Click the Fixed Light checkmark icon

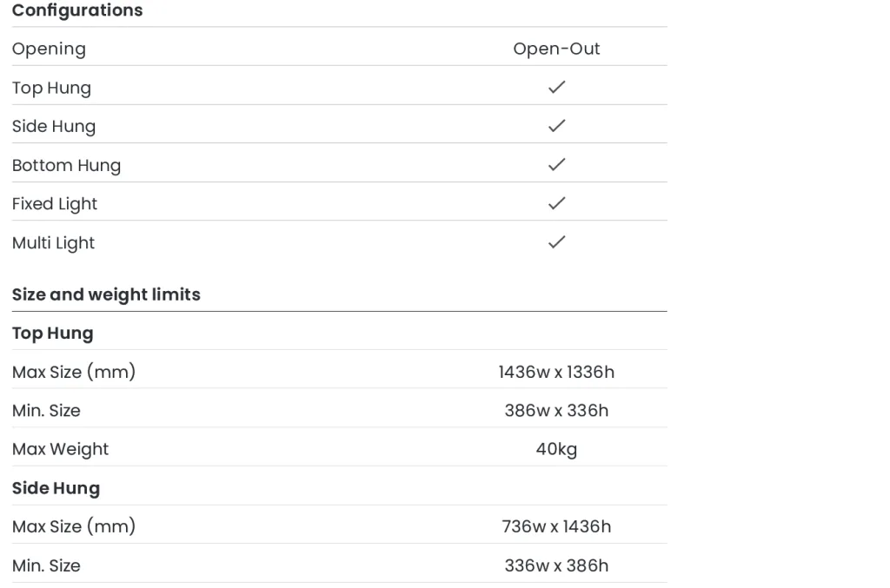click(x=556, y=203)
